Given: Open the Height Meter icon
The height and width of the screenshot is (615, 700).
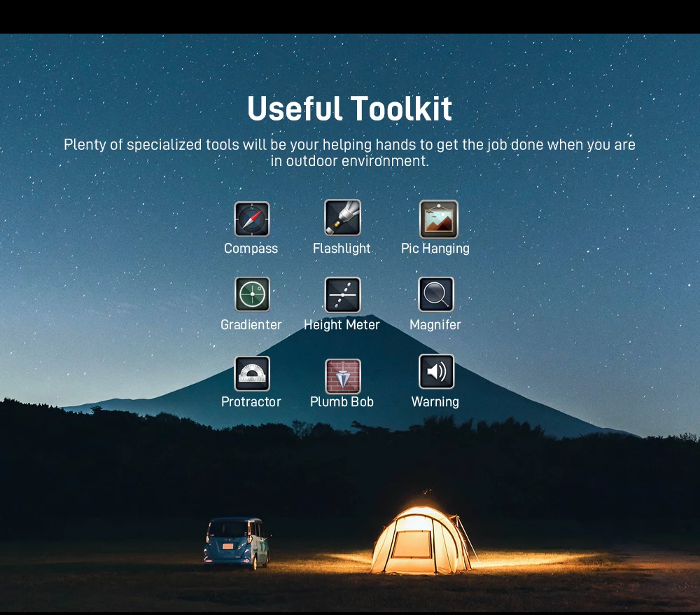Looking at the screenshot, I should pyautogui.click(x=342, y=295).
